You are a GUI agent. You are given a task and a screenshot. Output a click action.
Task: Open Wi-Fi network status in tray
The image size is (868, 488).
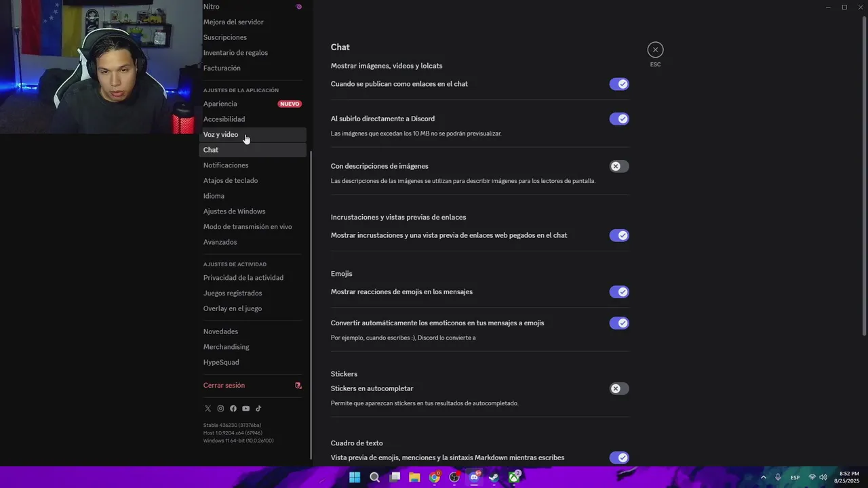click(812, 477)
